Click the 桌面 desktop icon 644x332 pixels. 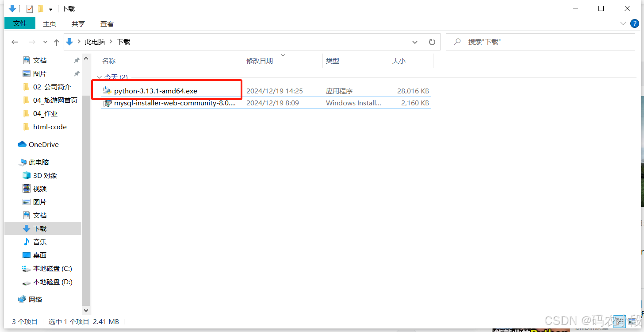click(27, 255)
